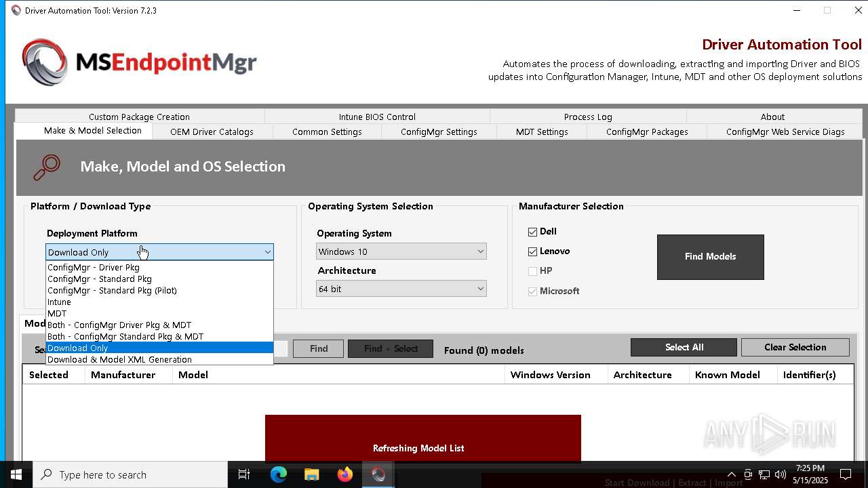The image size is (868, 488).
Task: Open File Explorer from taskbar
Action: click(x=311, y=474)
